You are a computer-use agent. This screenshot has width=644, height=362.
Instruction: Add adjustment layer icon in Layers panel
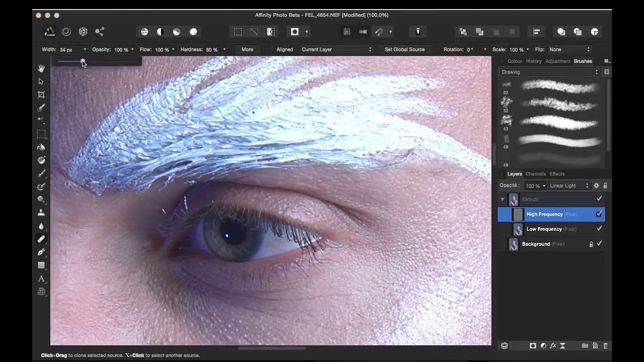pos(543,346)
